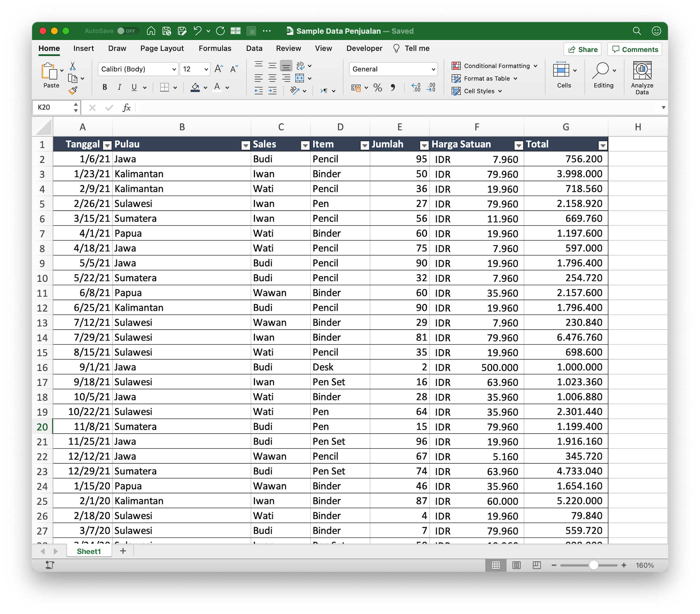Switch to Page Layout view in the status bar
700x614 pixels.
point(516,565)
